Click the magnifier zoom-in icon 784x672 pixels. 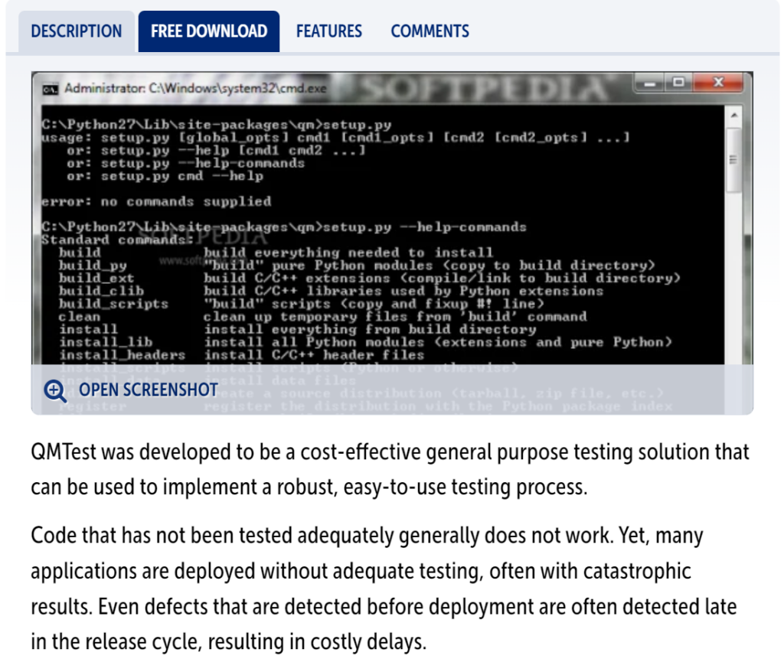[x=55, y=390]
